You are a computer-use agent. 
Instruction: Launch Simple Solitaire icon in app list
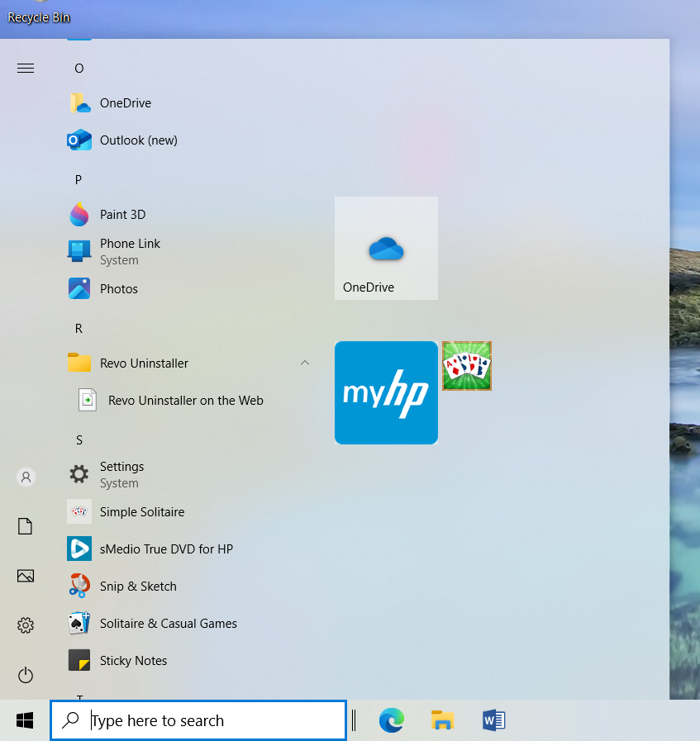[79, 511]
